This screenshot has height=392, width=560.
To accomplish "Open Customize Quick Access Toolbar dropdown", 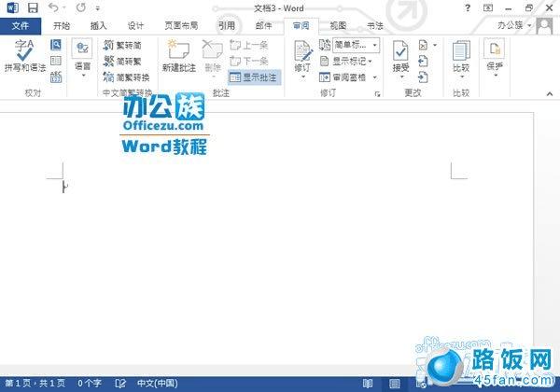I will pos(97,8).
